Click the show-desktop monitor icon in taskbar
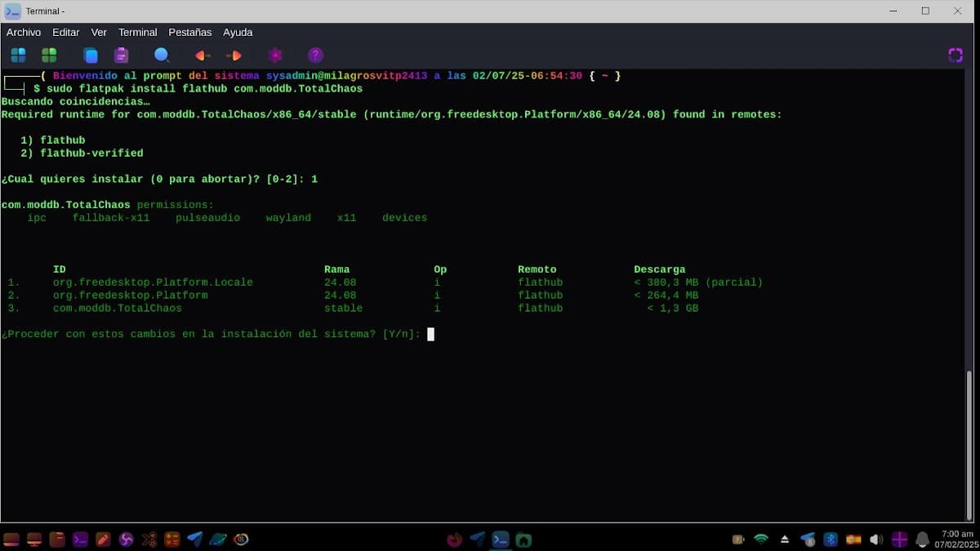980x551 pixels. (34, 540)
